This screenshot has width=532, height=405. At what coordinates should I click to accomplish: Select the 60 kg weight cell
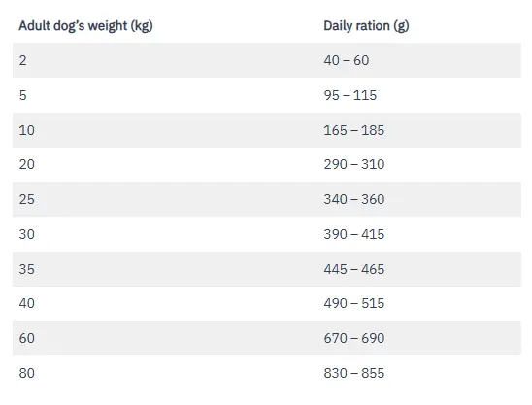(27, 338)
